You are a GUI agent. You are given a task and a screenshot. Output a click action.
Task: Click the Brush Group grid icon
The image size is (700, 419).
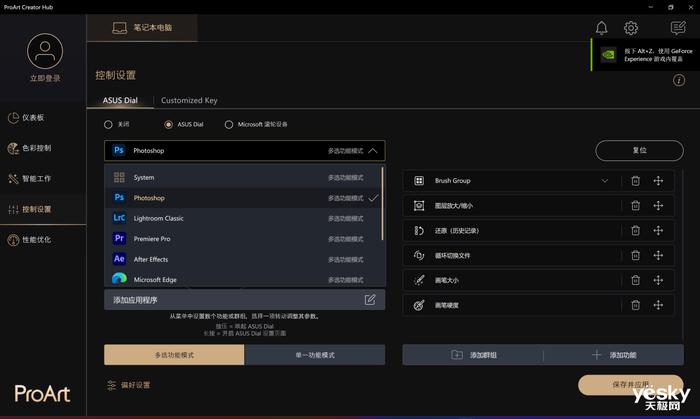pyautogui.click(x=419, y=181)
